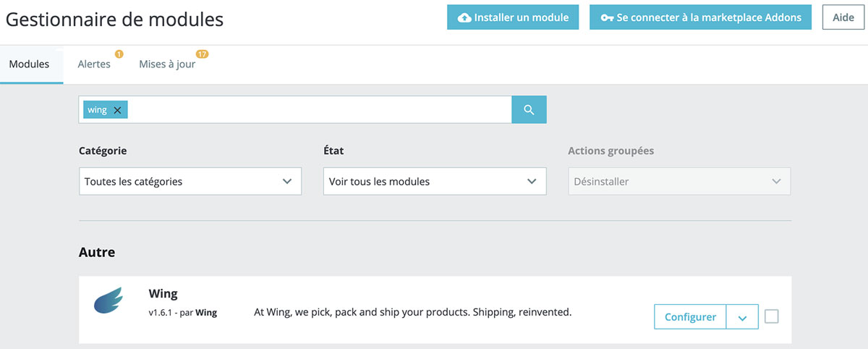
Task: Click the cloud upload icon
Action: coord(464,18)
